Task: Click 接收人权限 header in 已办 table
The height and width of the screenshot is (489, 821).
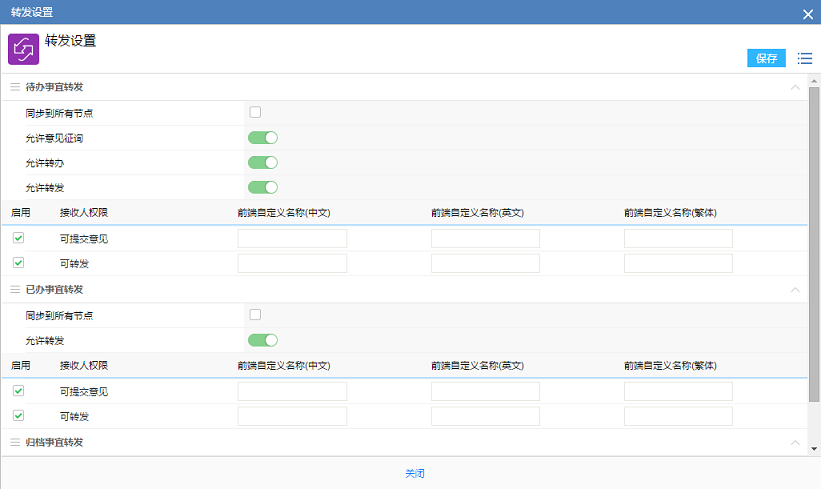Action: click(x=84, y=365)
